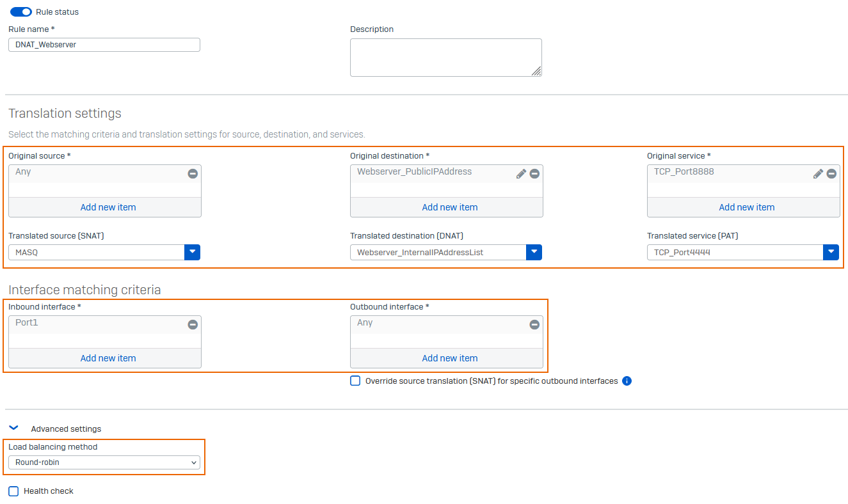Screen dimensions: 848x504
Task: Toggle the Rule status switch off
Action: 20,12
